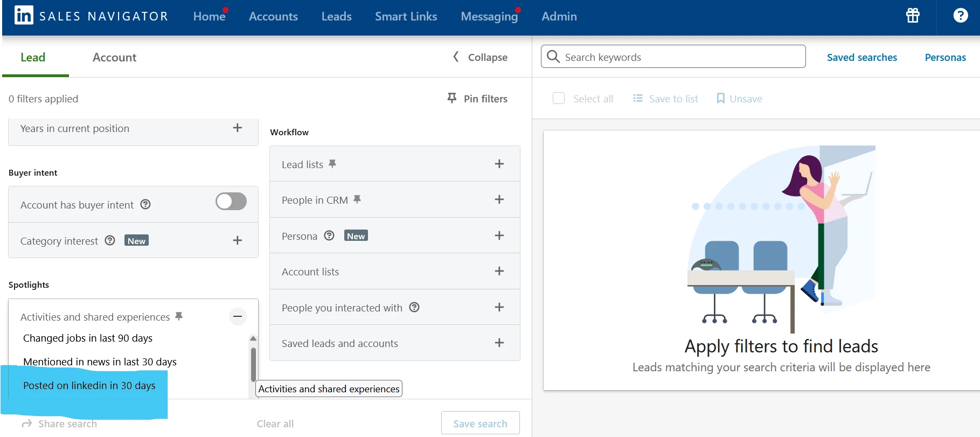
Task: Pin the People in CRM filter
Action: click(x=357, y=199)
